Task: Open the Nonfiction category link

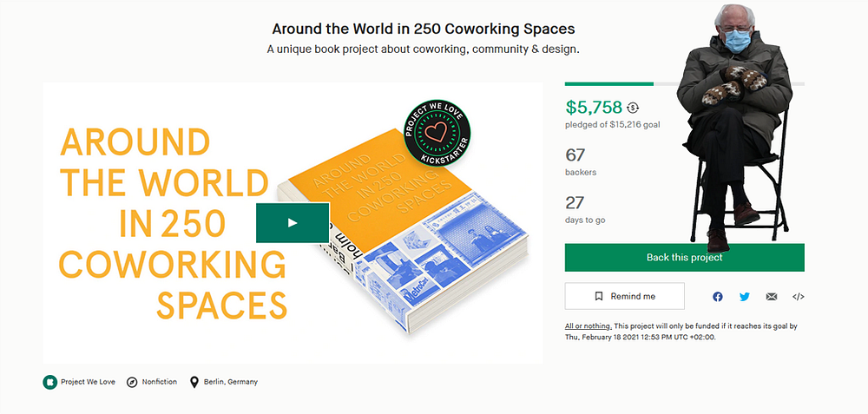Action: click(x=160, y=382)
